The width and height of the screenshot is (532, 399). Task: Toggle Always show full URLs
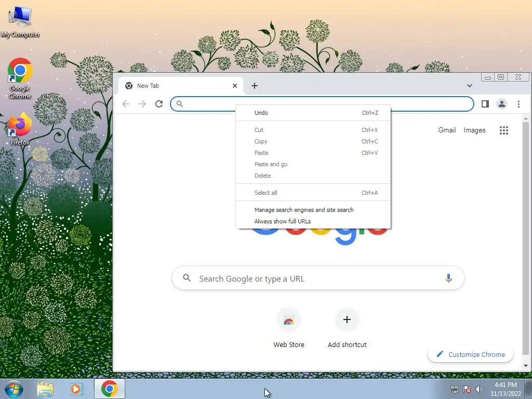tap(313, 221)
